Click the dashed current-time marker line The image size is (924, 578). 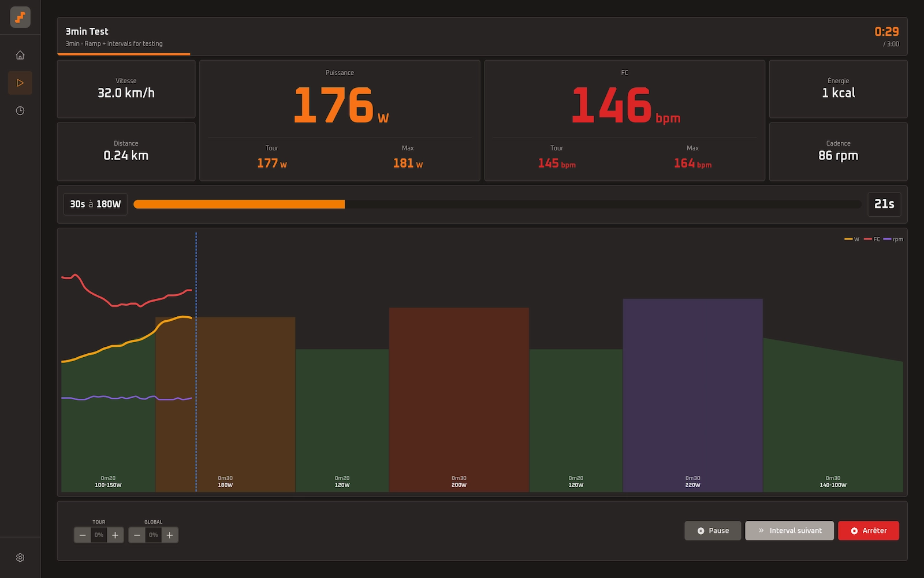point(196,362)
